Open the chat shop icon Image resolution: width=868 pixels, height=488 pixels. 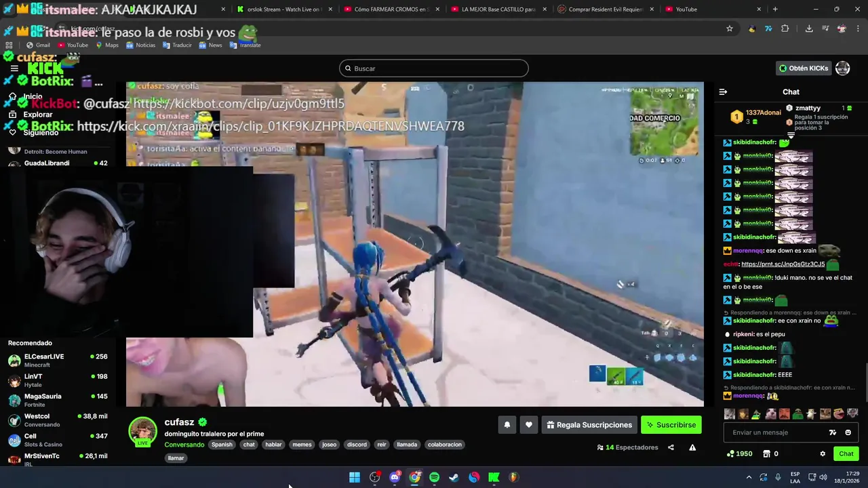767,453
